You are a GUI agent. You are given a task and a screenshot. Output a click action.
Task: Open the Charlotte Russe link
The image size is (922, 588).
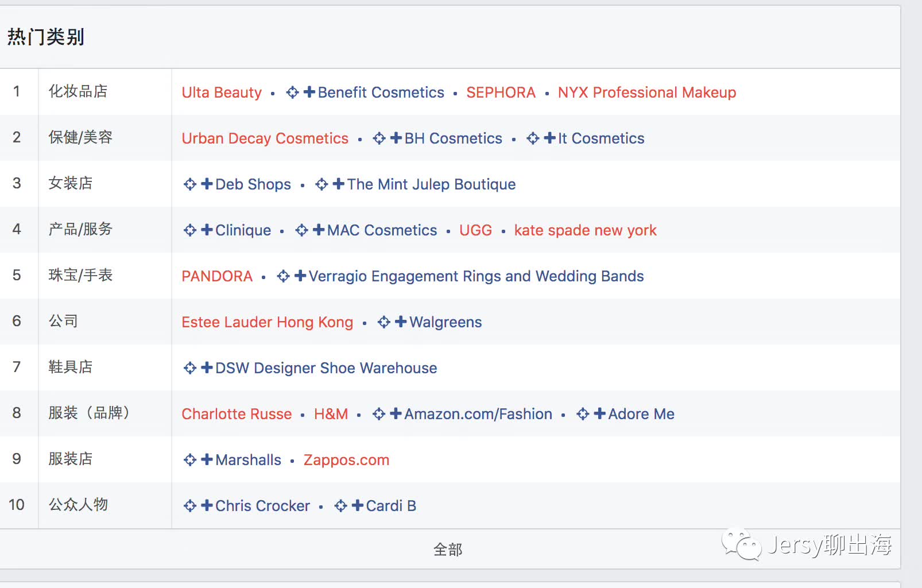click(237, 414)
